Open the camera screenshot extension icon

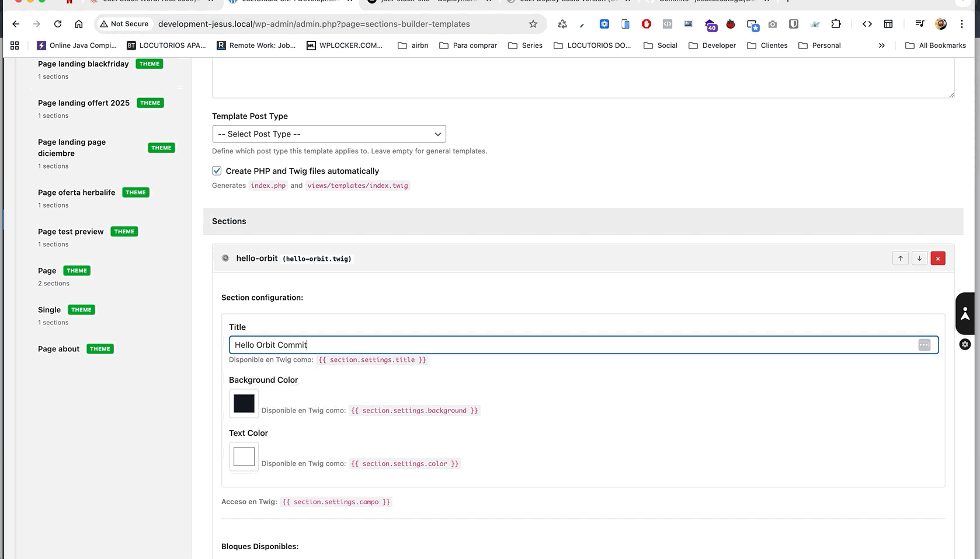773,24
